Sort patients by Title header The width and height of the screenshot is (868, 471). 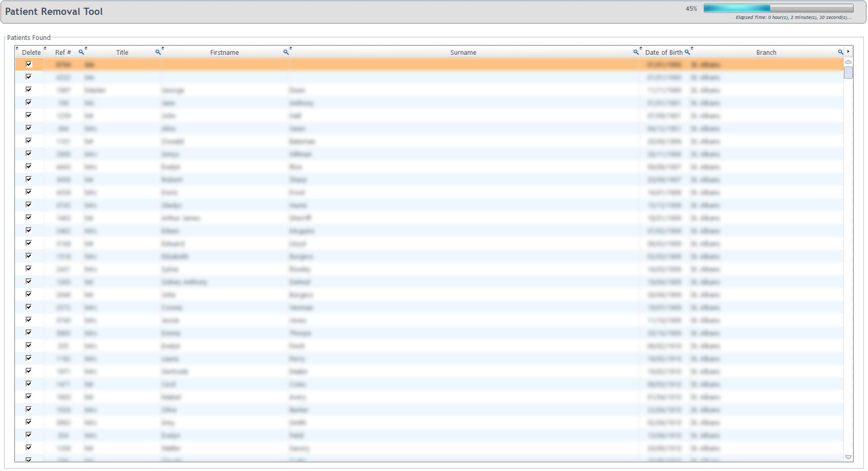122,52
